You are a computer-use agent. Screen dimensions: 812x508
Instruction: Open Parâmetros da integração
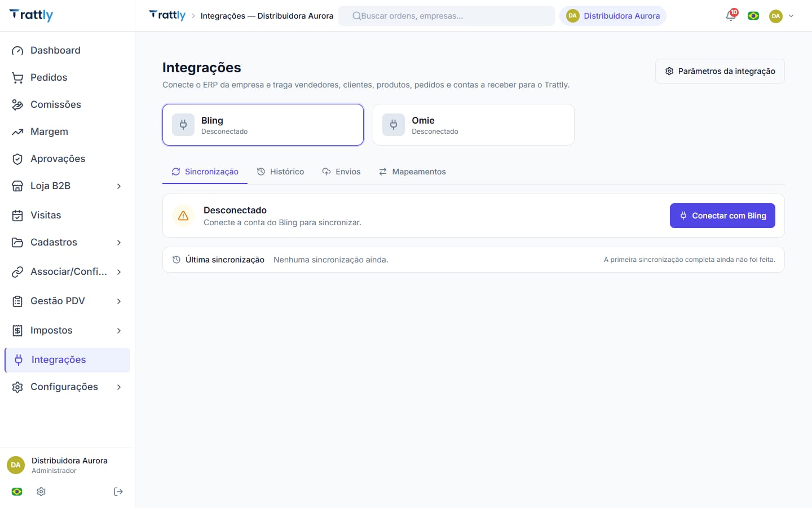[720, 71]
